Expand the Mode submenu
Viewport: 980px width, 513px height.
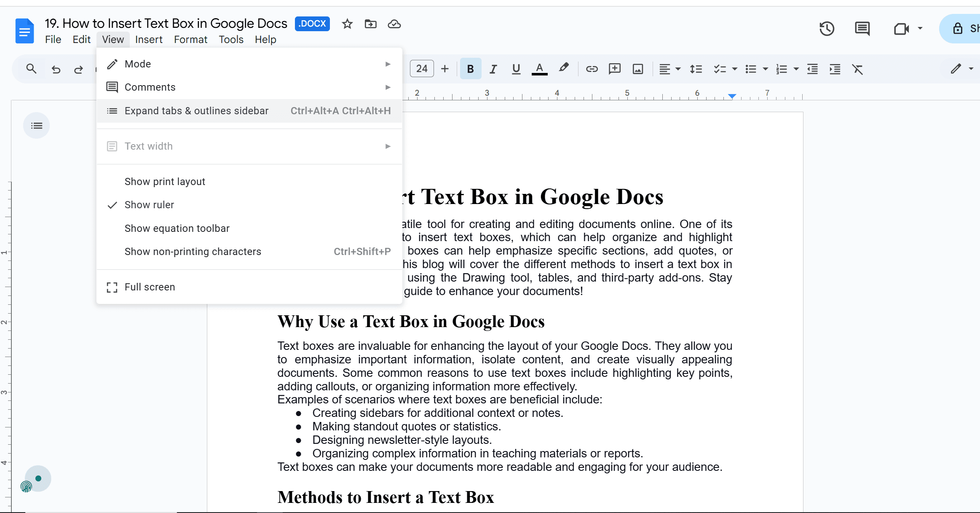coord(249,64)
